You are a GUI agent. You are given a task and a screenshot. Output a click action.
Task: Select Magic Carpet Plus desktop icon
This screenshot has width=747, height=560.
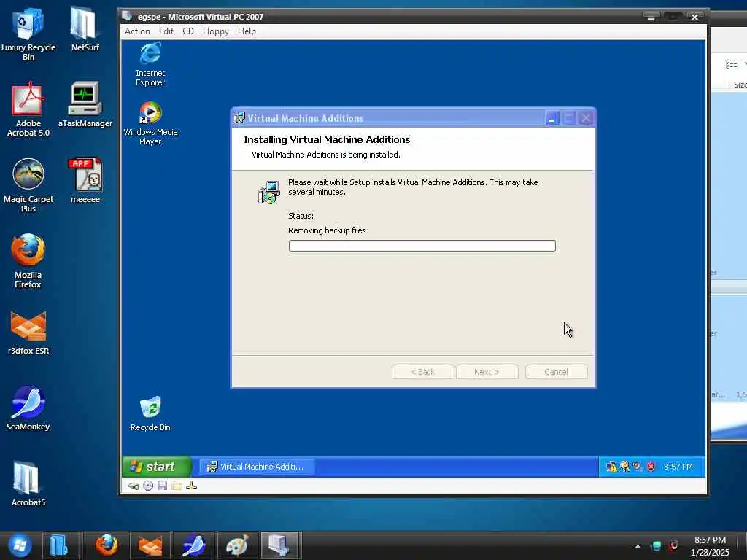[28, 185]
